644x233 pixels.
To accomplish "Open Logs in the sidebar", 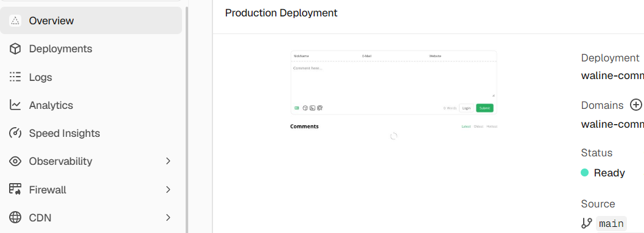I will (x=91, y=77).
